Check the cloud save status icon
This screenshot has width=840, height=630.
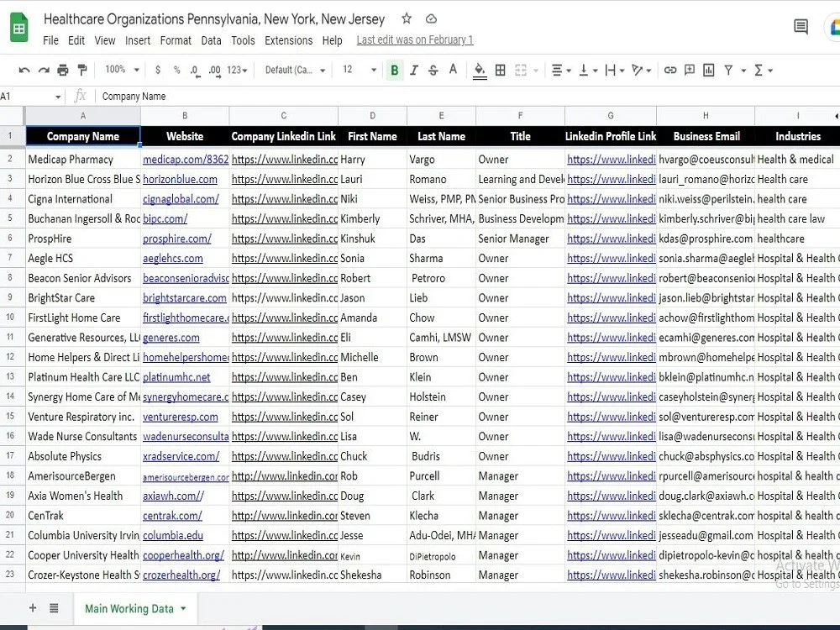point(431,19)
